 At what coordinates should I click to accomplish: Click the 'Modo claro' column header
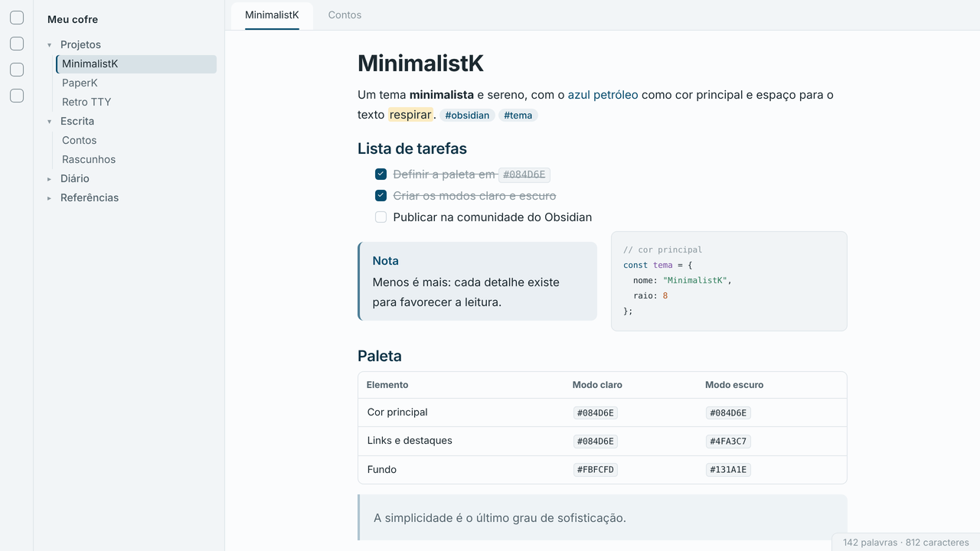coord(597,385)
